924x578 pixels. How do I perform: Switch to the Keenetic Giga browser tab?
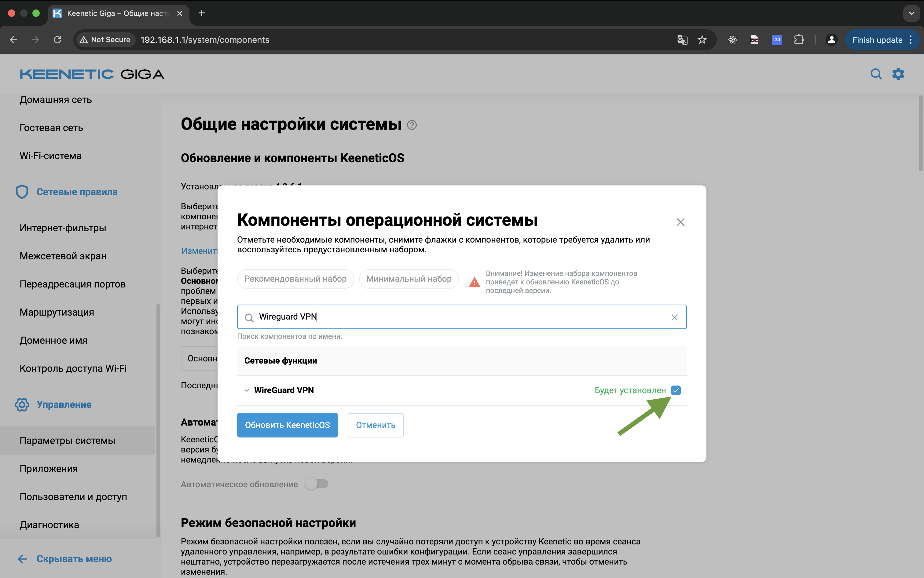115,13
